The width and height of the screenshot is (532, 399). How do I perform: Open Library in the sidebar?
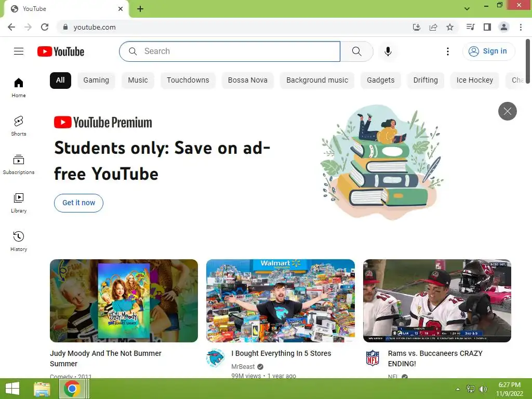click(x=19, y=203)
